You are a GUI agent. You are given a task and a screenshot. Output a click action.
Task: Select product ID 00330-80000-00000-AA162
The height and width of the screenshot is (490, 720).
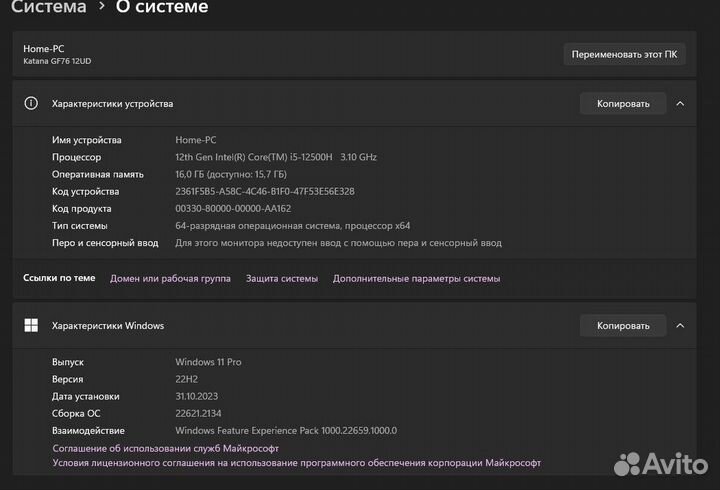[x=233, y=208]
